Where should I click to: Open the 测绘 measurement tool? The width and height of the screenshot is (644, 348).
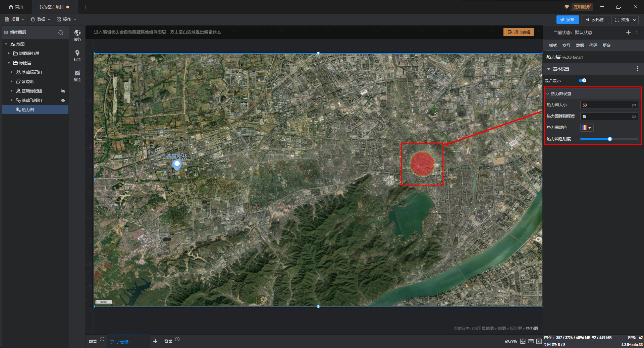77,73
